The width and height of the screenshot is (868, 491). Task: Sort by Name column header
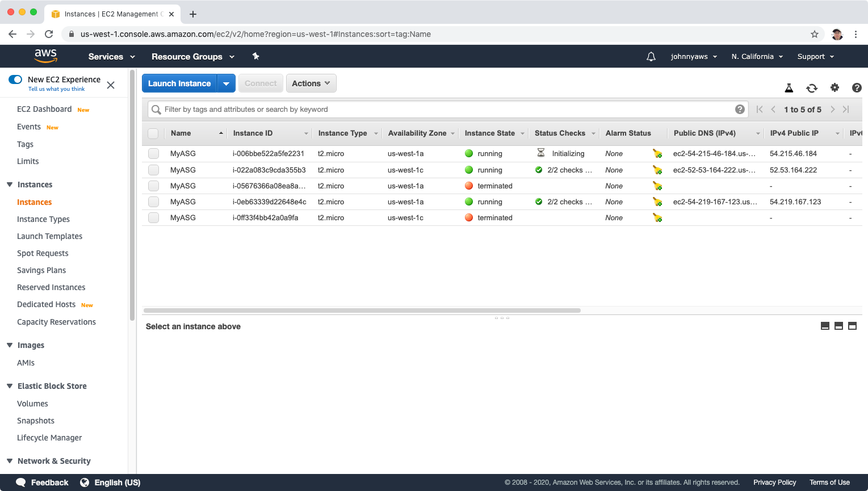pyautogui.click(x=196, y=133)
